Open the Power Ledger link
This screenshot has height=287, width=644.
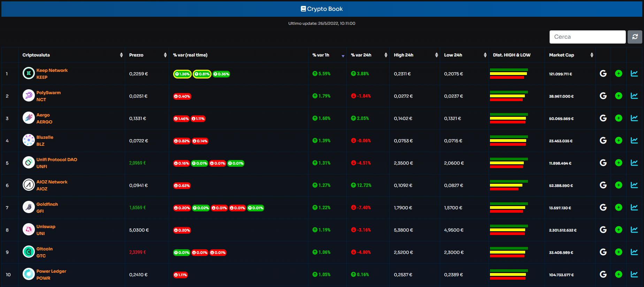point(51,271)
